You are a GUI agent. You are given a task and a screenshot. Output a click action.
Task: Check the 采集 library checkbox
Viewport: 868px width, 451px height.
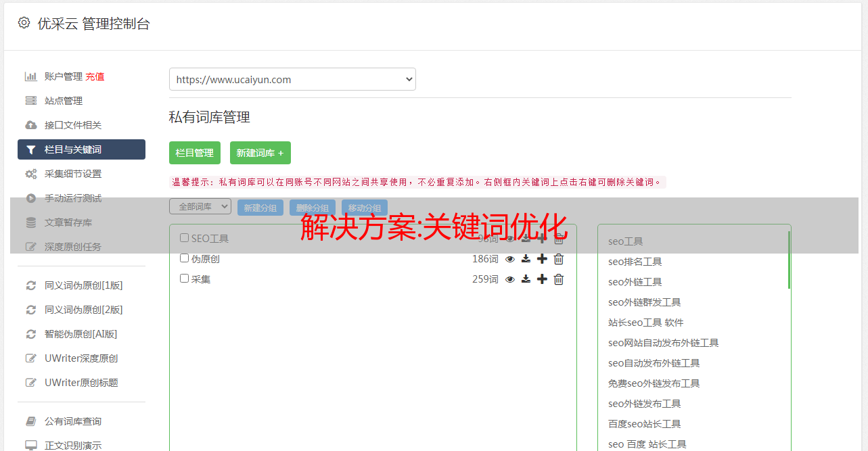[x=184, y=279]
